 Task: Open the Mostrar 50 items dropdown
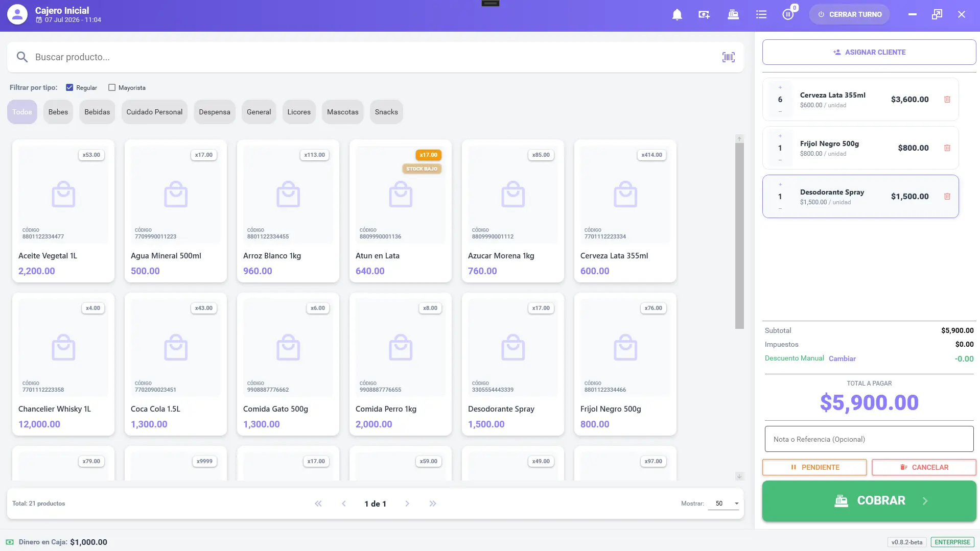(x=724, y=504)
